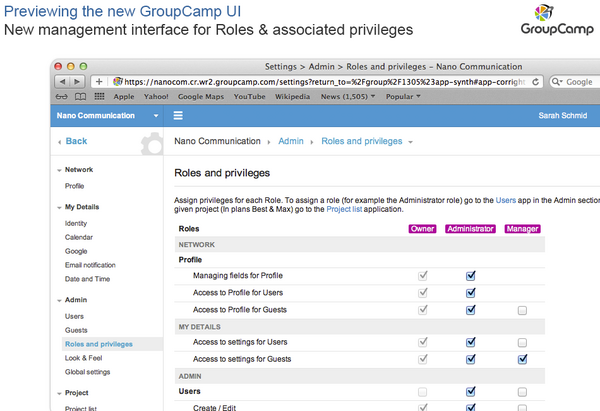Open the Popular bookmarks dropdown
The width and height of the screenshot is (600, 411).
point(403,96)
